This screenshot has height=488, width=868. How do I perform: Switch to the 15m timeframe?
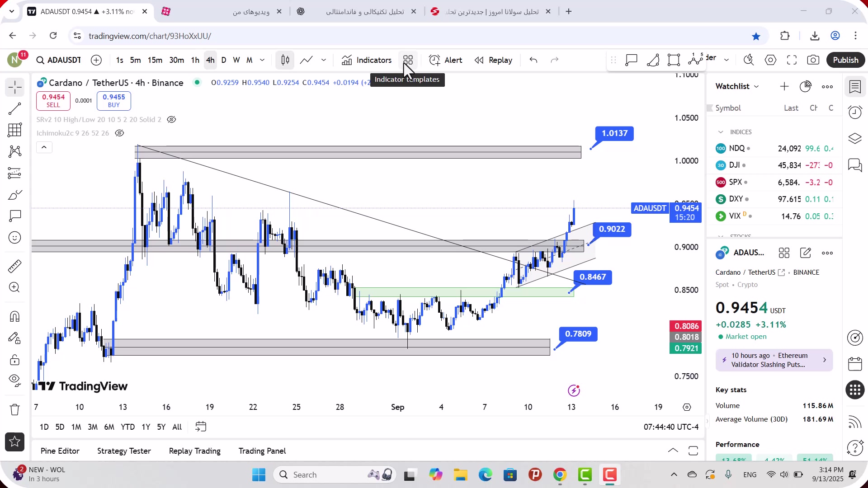(x=155, y=60)
